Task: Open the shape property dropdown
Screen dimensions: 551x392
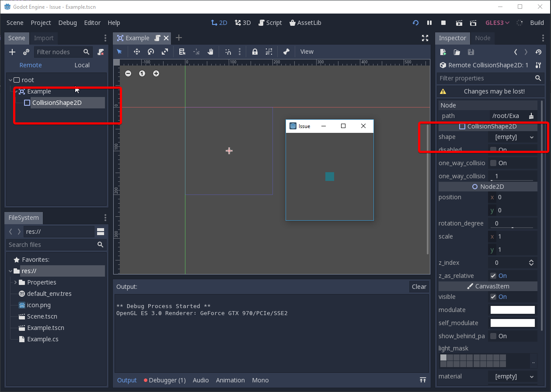Action: click(x=513, y=137)
